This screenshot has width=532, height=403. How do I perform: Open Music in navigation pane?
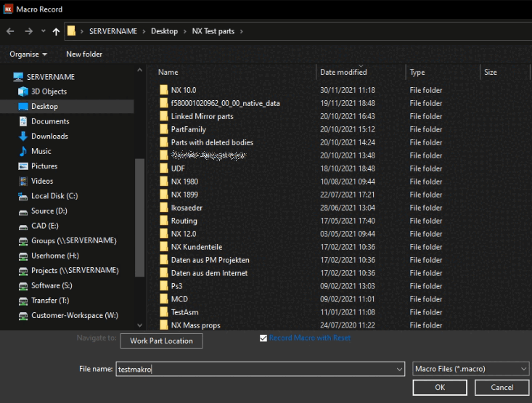pyautogui.click(x=35, y=151)
